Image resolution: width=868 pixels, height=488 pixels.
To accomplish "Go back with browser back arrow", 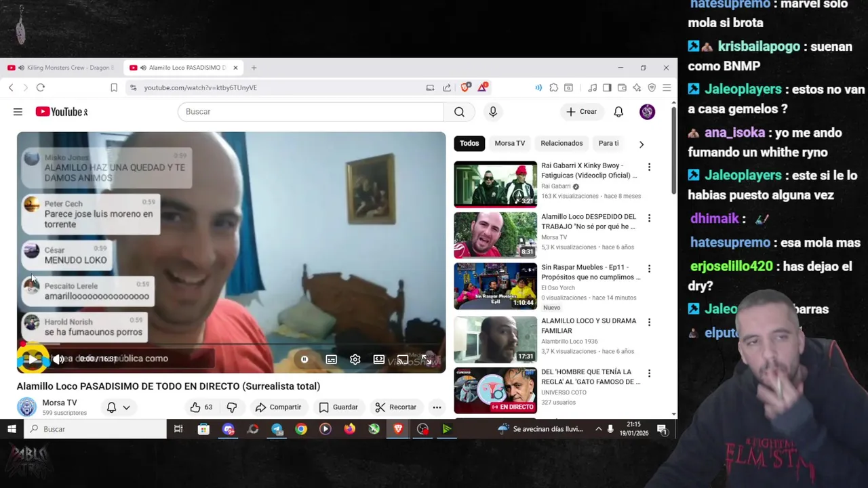I will click(x=11, y=87).
